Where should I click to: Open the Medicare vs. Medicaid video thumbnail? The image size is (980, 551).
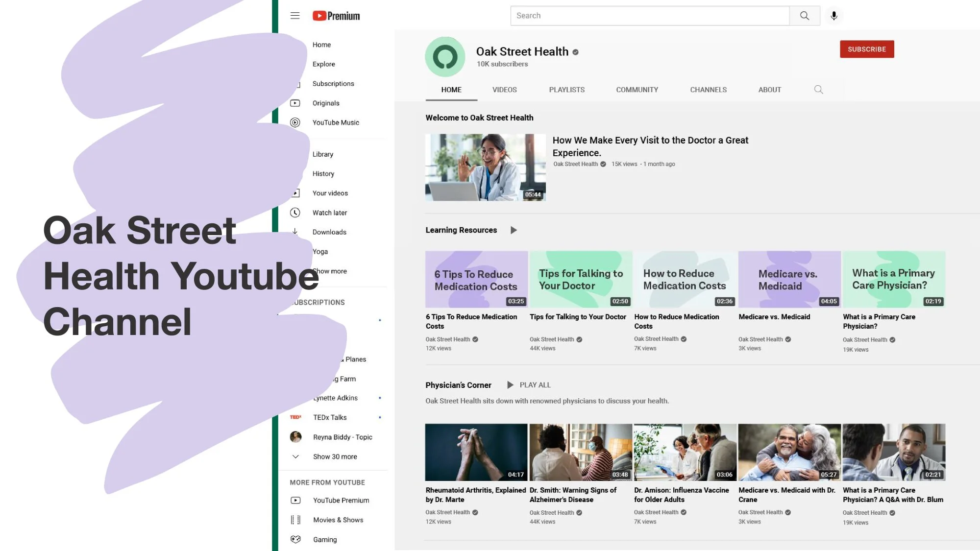click(789, 279)
